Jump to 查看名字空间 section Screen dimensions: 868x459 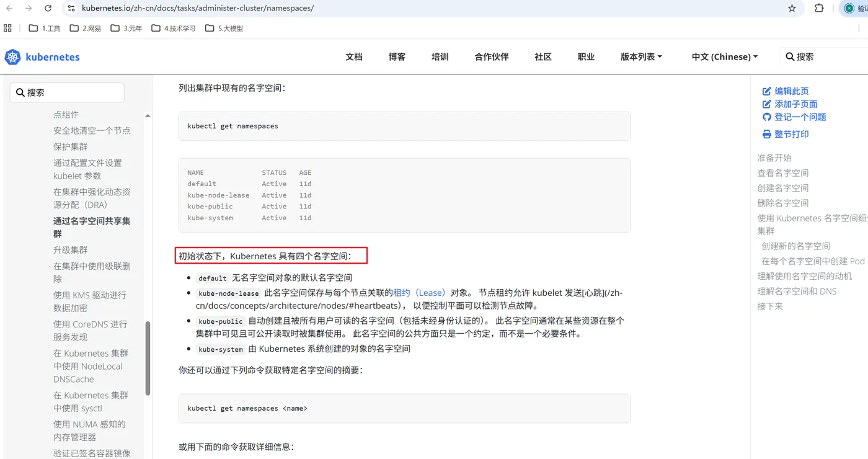click(x=783, y=173)
